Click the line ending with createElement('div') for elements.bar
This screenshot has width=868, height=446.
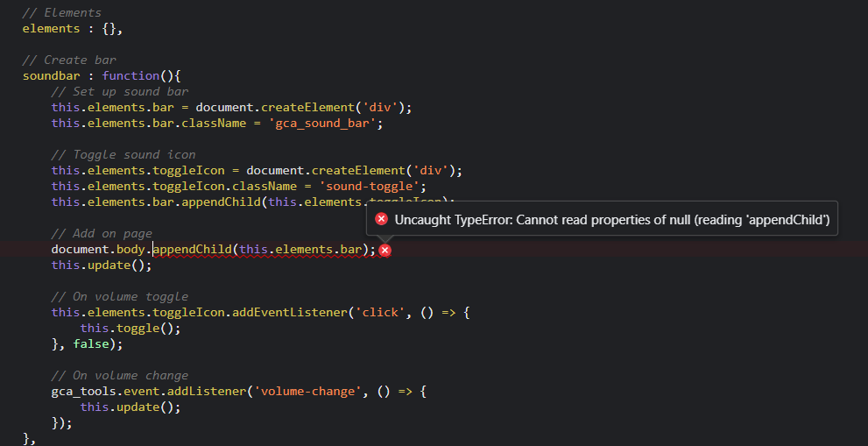point(231,108)
